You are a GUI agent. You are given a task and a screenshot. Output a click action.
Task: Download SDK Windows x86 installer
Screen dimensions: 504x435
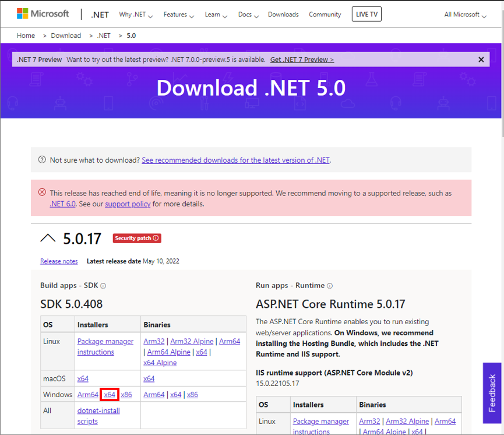[x=126, y=394]
